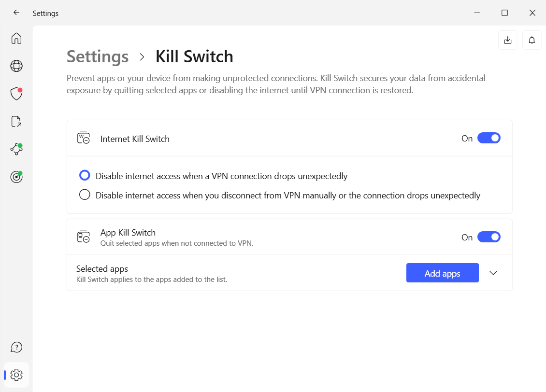Viewport: 546px width, 392px height.
Task: Open Dark Web Monitor from the sidebar
Action: coord(16,177)
